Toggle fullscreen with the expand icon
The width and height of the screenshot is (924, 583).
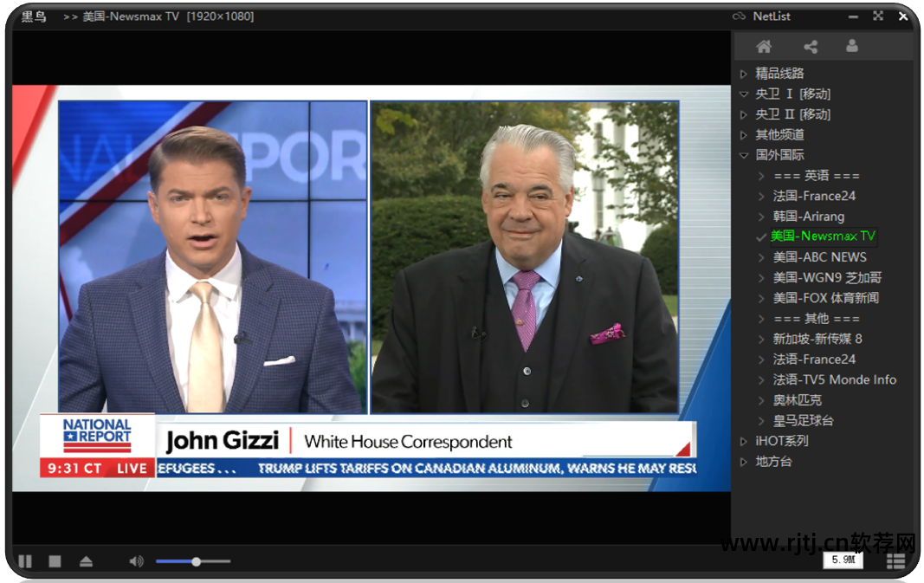tap(877, 16)
